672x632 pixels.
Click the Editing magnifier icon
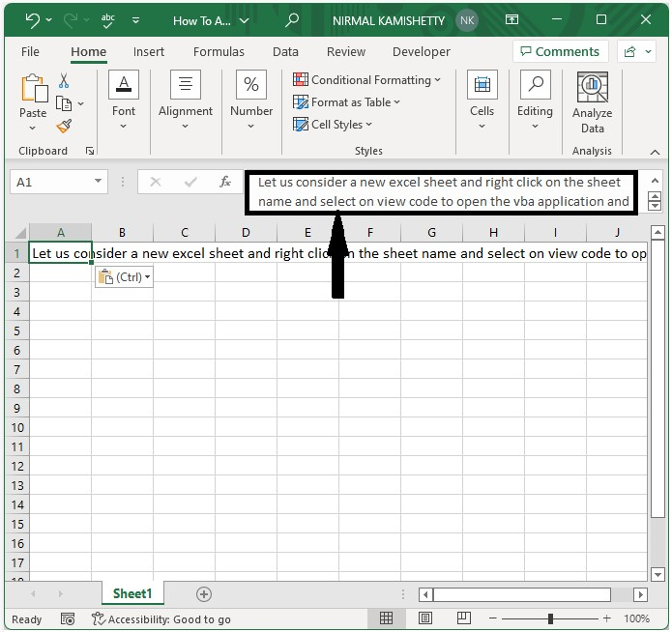pos(536,84)
